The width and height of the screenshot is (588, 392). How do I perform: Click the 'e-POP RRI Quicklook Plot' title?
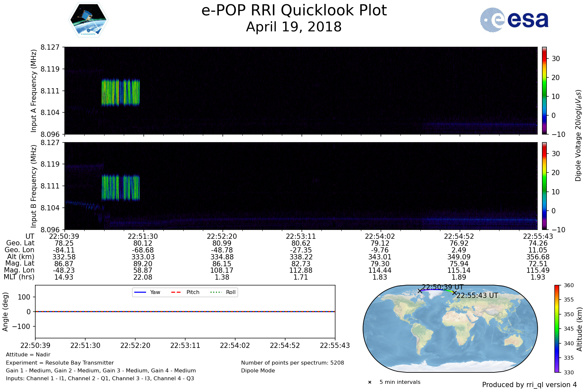pyautogui.click(x=294, y=10)
